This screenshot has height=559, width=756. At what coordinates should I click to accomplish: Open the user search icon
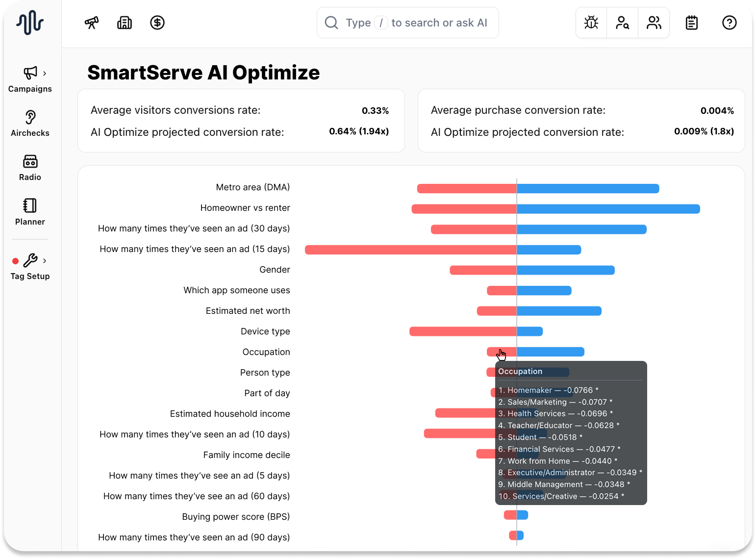coord(623,23)
